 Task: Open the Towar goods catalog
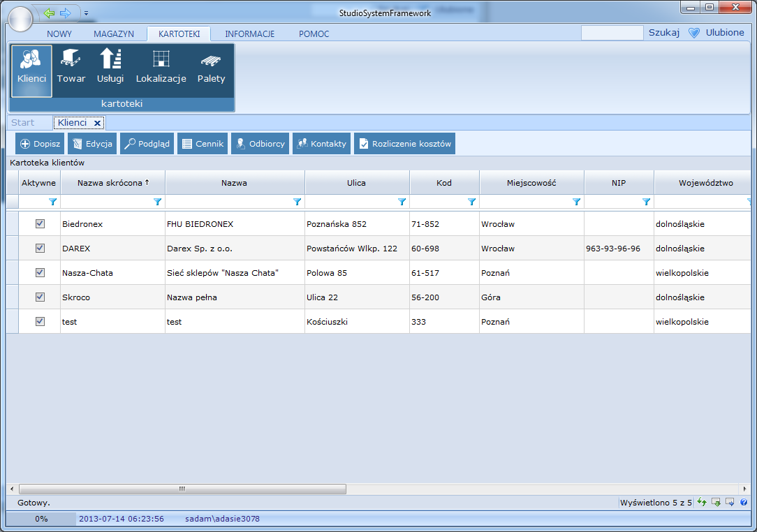[71, 71]
